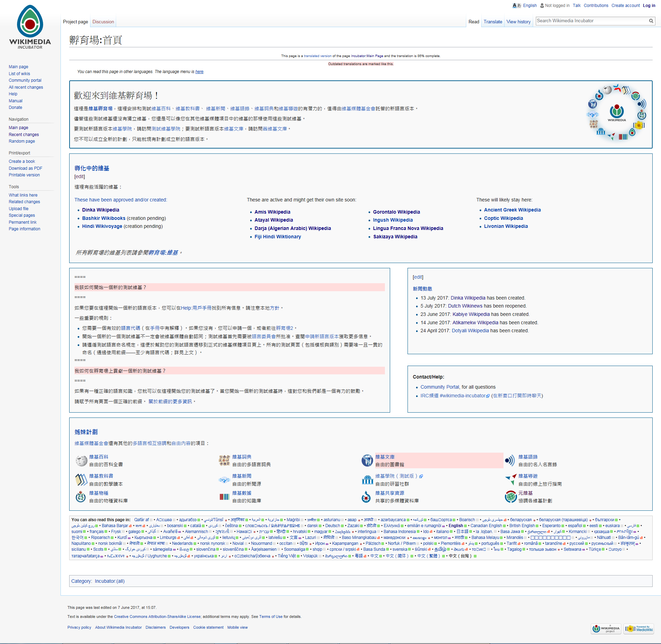Click Privacy policy footer link
The height and width of the screenshot is (644, 661).
point(79,627)
